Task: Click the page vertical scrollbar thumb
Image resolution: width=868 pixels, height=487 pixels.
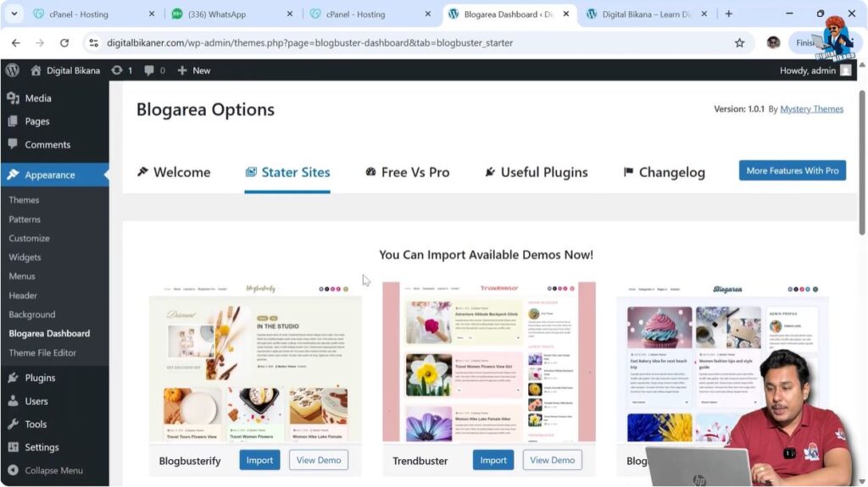Action: point(862,162)
